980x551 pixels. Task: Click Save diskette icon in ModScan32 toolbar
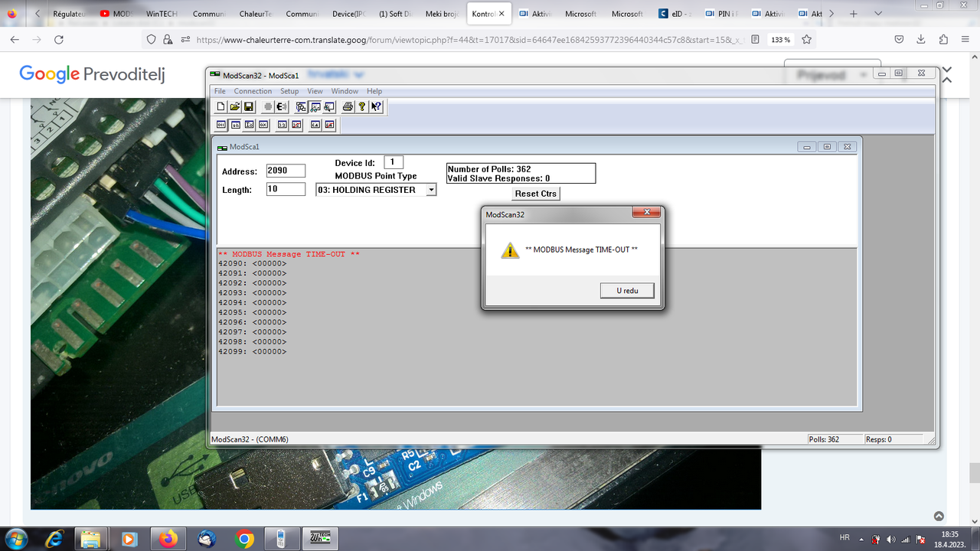249,107
